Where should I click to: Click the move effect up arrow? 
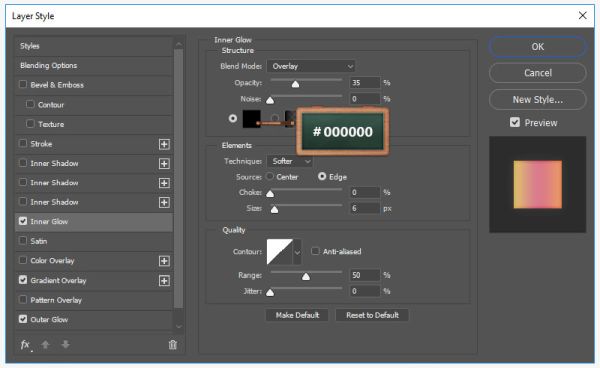[46, 345]
